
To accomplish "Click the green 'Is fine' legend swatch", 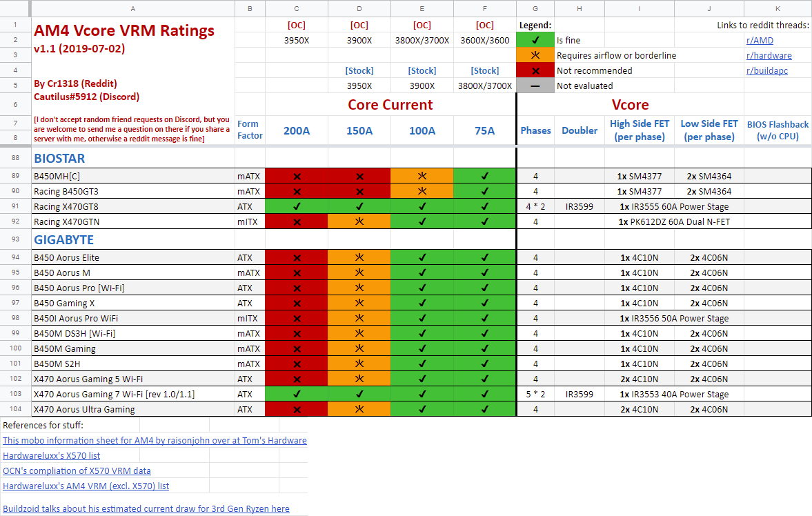I will point(535,41).
